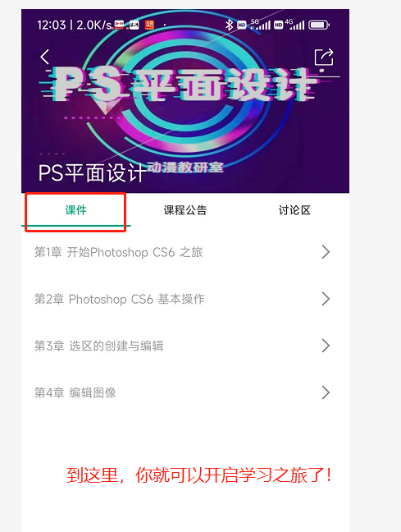Tap the PS平面设计 course banner image

coord(185,101)
